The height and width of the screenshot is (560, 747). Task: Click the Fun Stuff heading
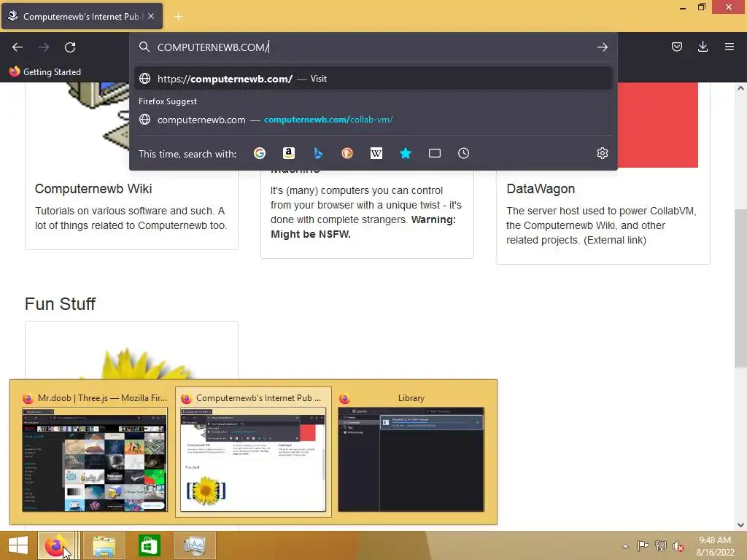pyautogui.click(x=60, y=304)
